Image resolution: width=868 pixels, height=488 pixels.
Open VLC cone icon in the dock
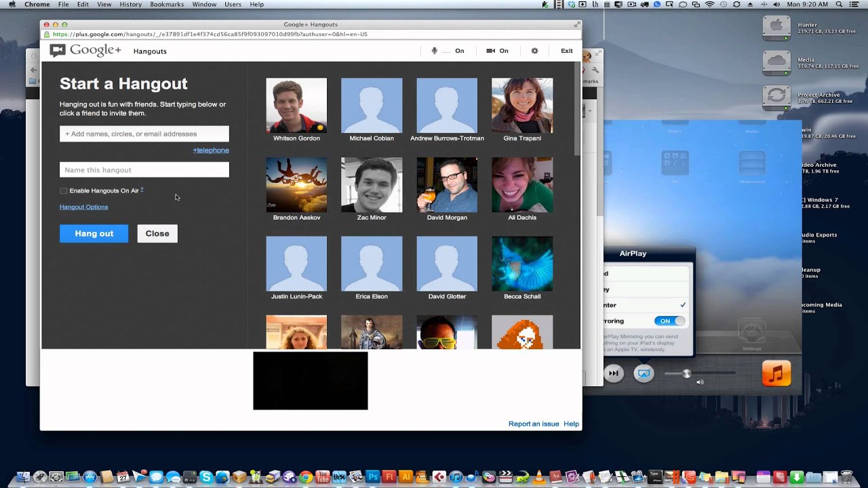click(x=539, y=477)
